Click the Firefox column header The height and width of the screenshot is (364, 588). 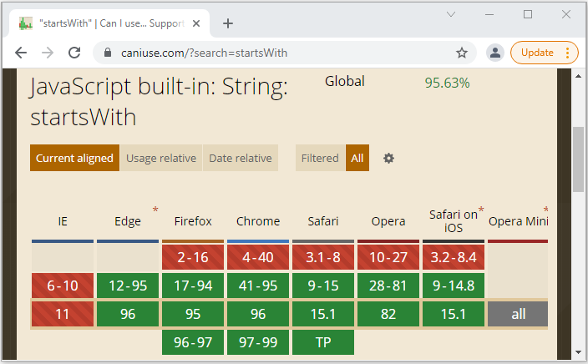tap(193, 221)
